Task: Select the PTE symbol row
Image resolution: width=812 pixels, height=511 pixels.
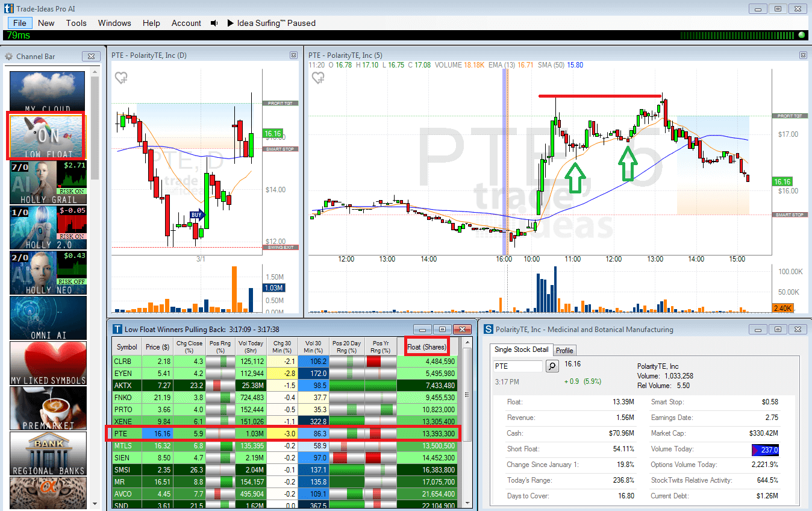Action: point(284,433)
